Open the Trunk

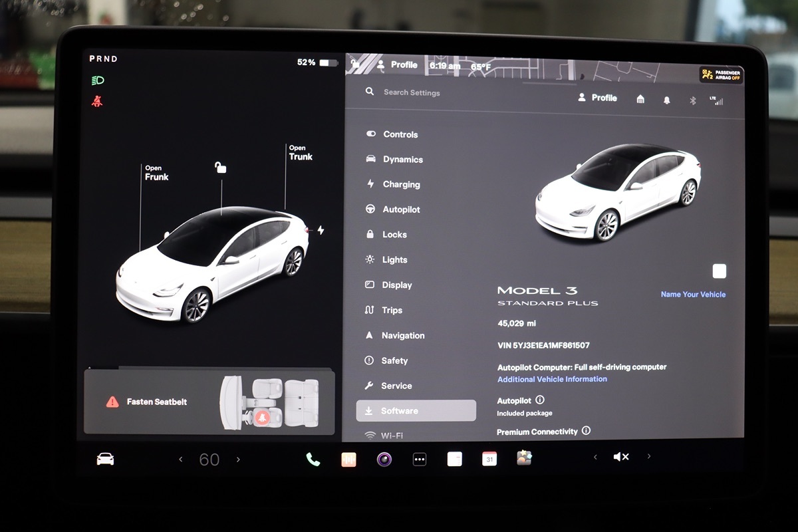tap(301, 153)
